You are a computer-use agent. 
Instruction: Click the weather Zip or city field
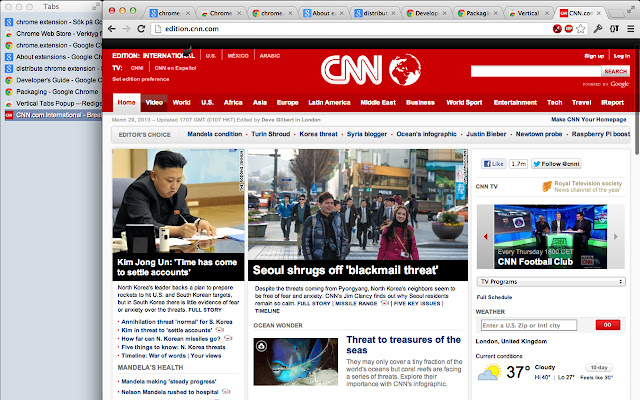535,325
